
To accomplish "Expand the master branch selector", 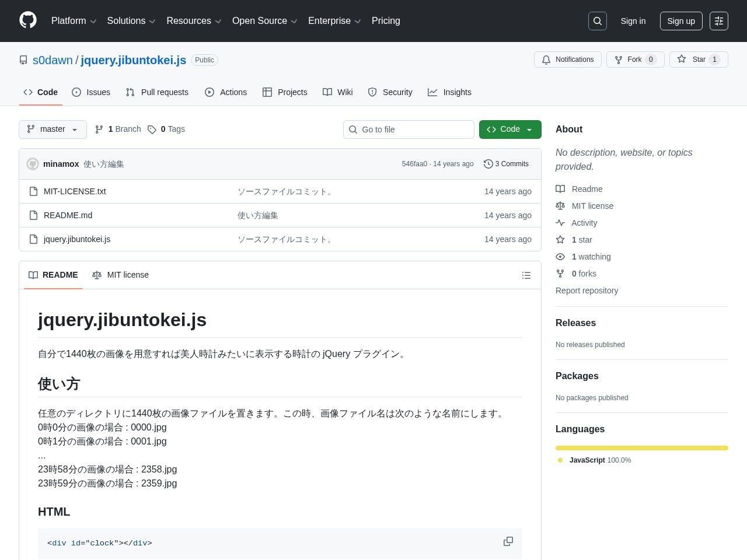I will (53, 129).
